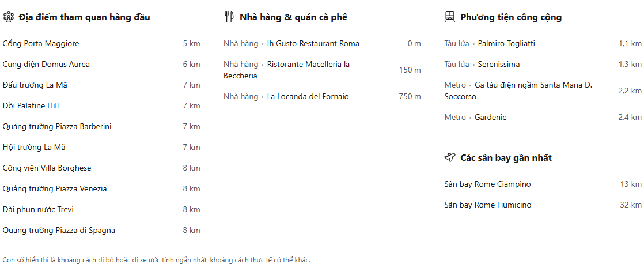Screen dimensions: 644x279
Task: Open Quảng trường Piazza Barberini entry
Action: tap(57, 127)
